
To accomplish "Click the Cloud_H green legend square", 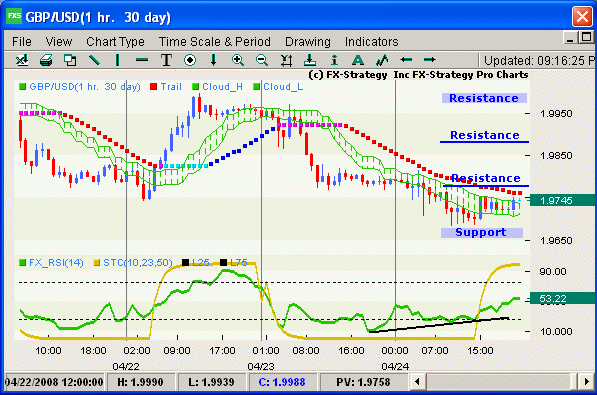I will (x=195, y=87).
